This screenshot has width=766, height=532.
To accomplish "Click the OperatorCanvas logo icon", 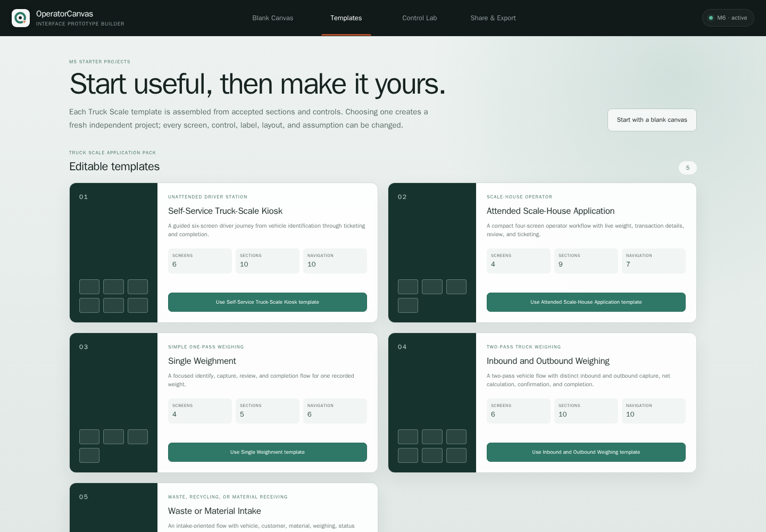I will coord(21,18).
